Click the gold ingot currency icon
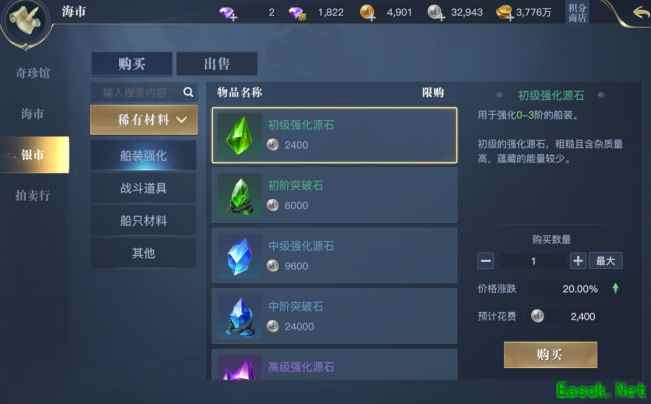The image size is (651, 404). (x=505, y=12)
